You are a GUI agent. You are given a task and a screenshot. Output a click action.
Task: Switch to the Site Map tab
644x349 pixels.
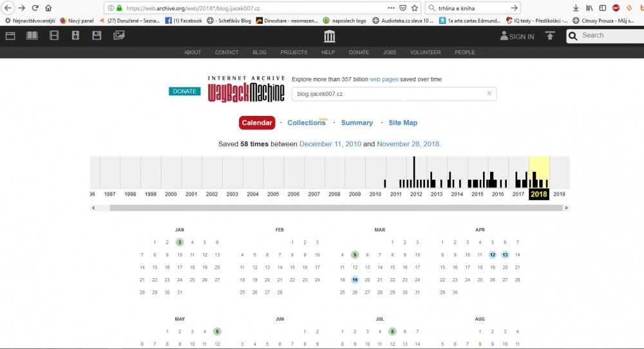coord(402,122)
